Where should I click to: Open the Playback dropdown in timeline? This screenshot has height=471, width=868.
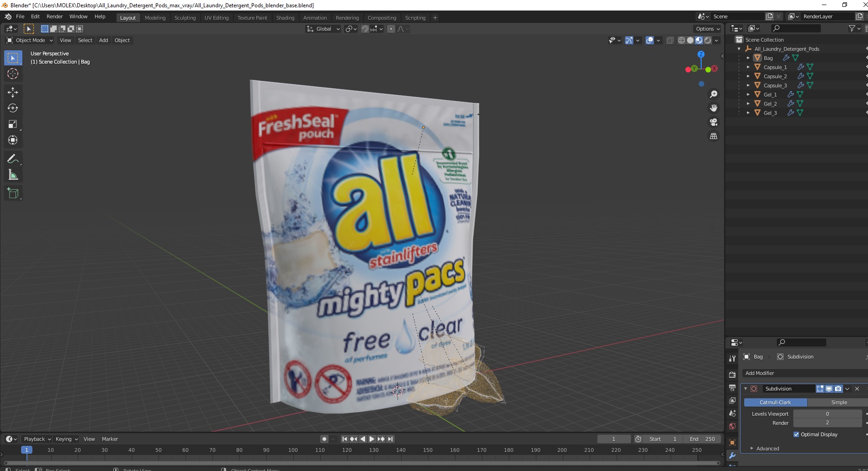click(37, 439)
